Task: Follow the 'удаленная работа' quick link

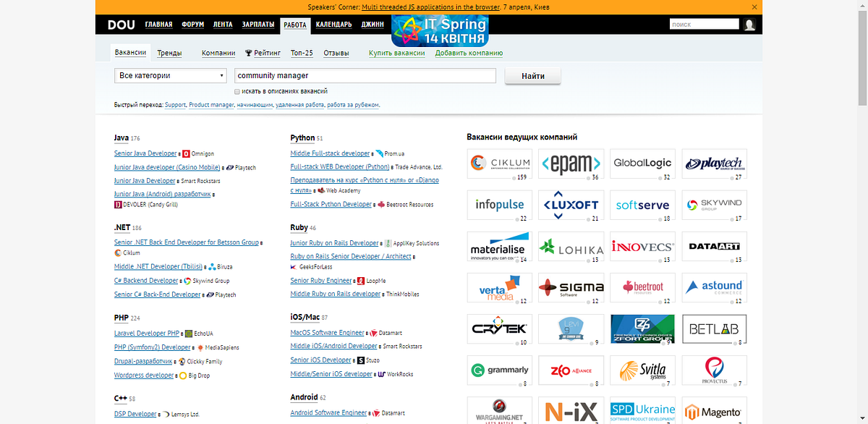Action: 299,105
